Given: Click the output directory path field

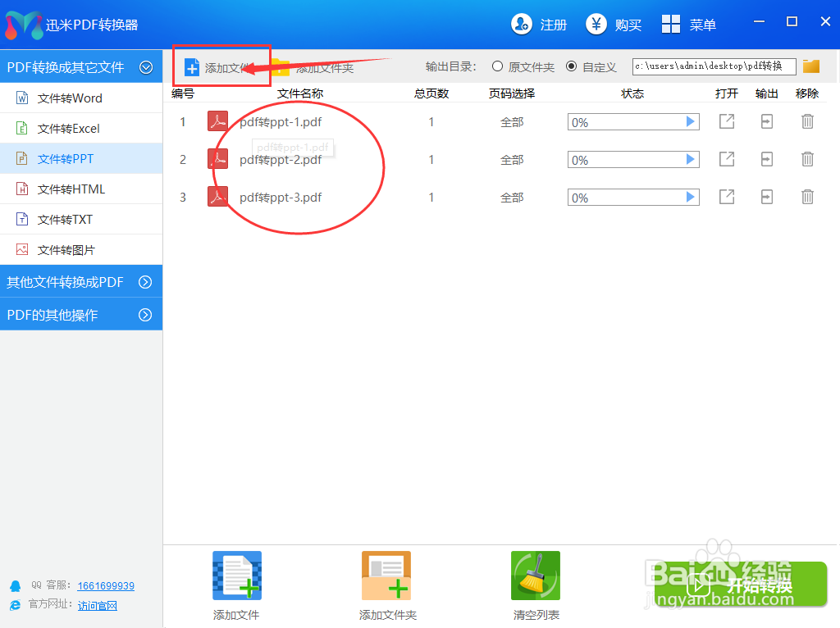Looking at the screenshot, I should [714, 66].
